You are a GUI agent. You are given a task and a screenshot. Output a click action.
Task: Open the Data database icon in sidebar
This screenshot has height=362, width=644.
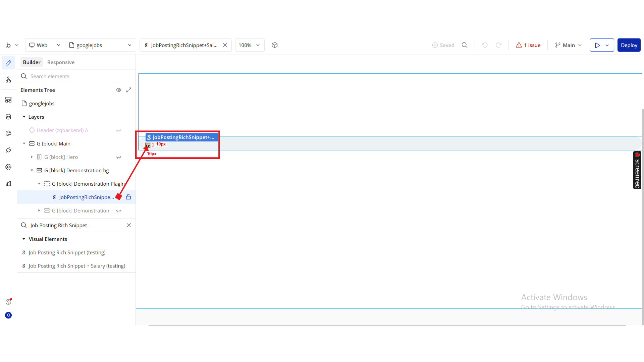[8, 117]
